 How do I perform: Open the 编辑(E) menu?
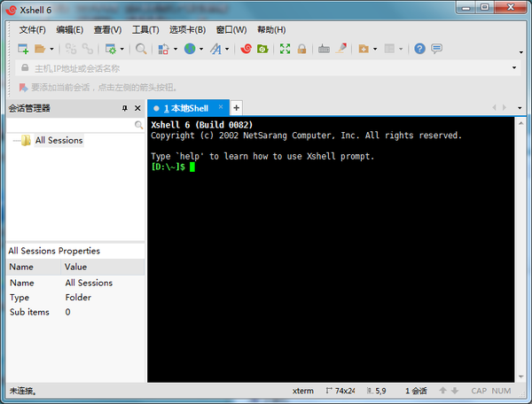tap(70, 30)
